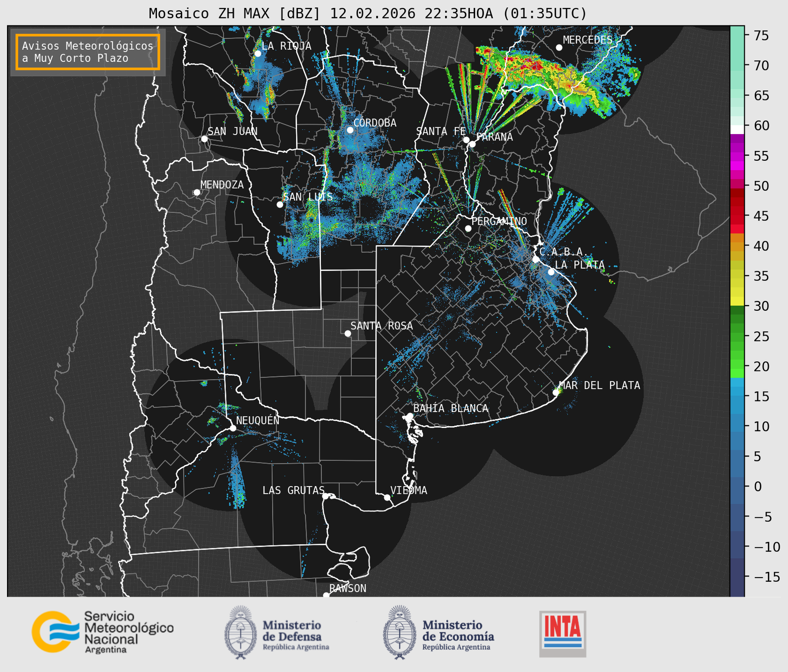Click the green 25 dBZ band on scale
This screenshot has width=788, height=672.
click(x=737, y=336)
